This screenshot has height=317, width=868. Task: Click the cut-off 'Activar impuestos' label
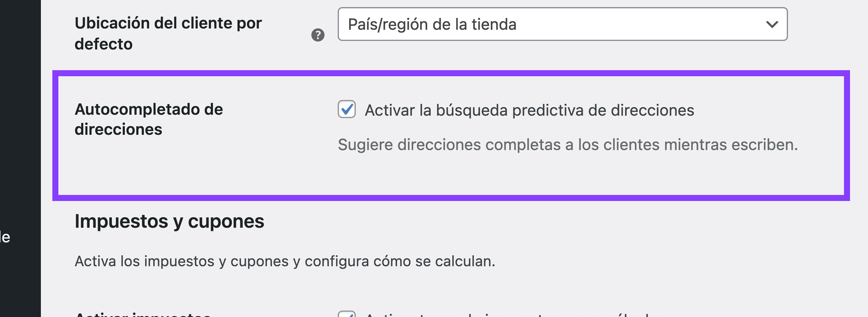click(143, 314)
